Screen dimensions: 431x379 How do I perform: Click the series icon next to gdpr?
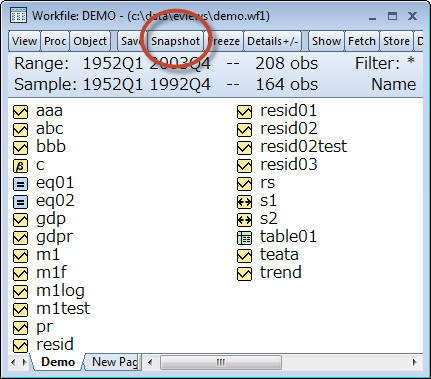point(20,238)
